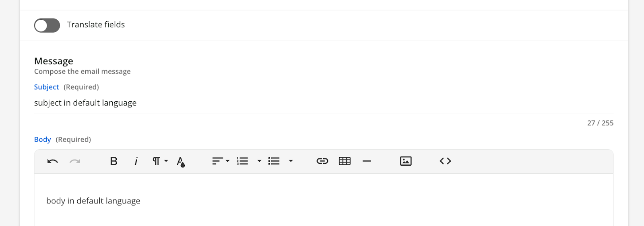Click the bulleted list button
The height and width of the screenshot is (226, 644).
[274, 161]
